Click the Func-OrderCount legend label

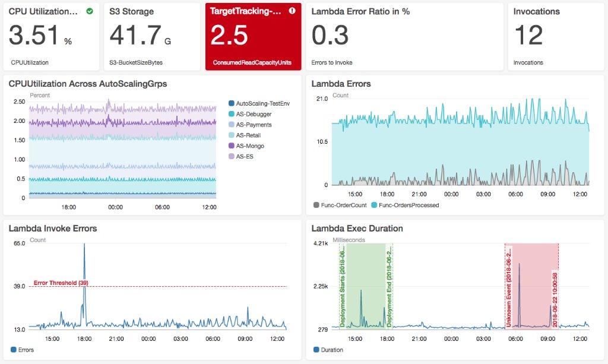point(344,205)
